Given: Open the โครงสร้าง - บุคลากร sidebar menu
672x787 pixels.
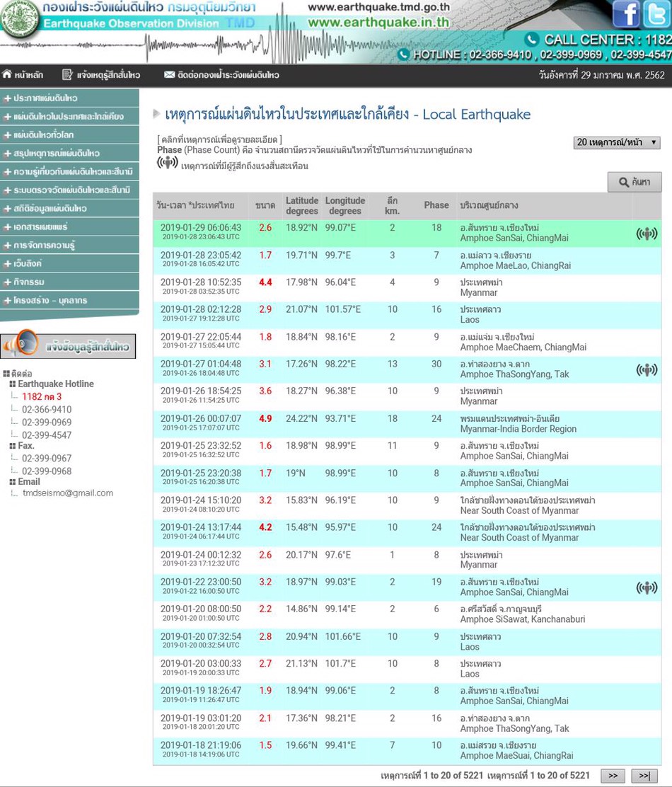Looking at the screenshot, I should (70, 300).
